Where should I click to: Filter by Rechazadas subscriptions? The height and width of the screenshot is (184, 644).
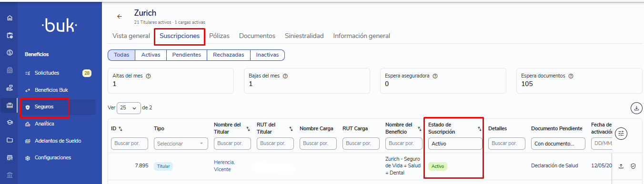pyautogui.click(x=228, y=55)
